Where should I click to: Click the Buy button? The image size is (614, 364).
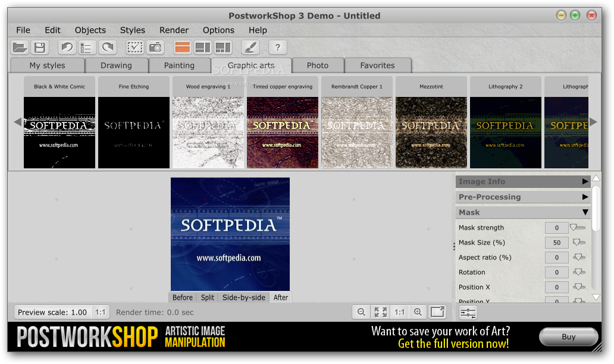coord(568,337)
